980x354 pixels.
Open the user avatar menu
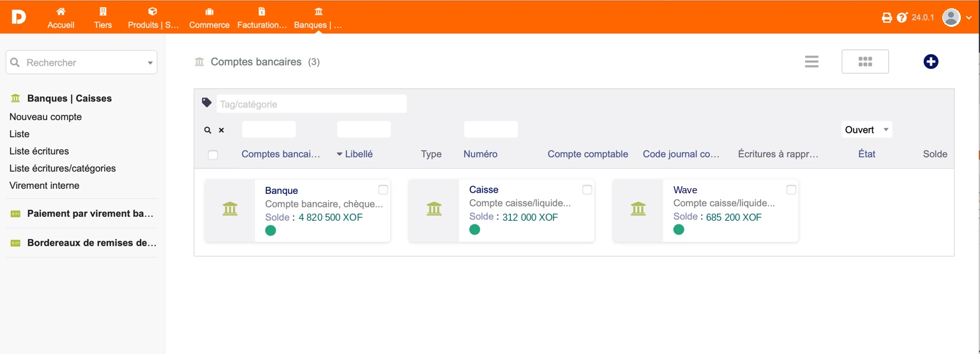point(951,17)
